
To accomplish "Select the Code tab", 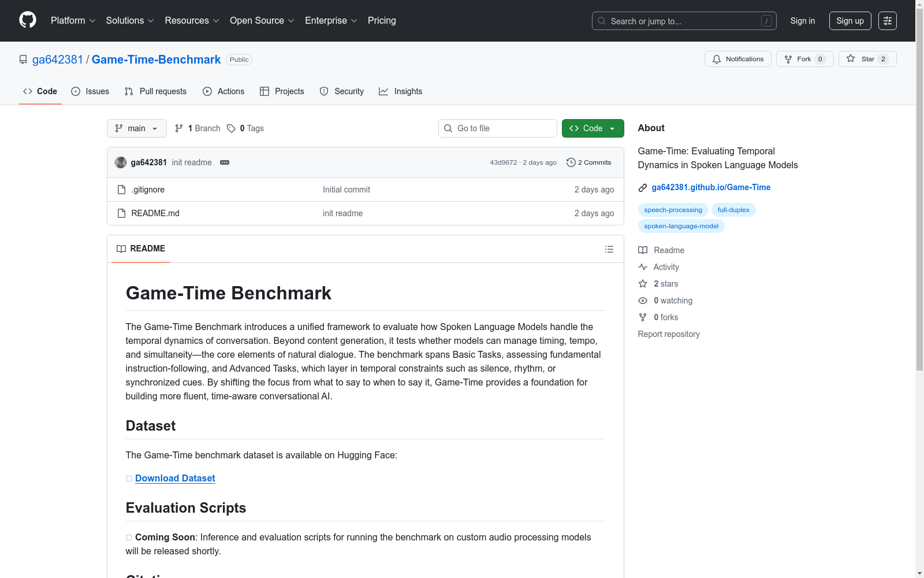I will pos(40,91).
